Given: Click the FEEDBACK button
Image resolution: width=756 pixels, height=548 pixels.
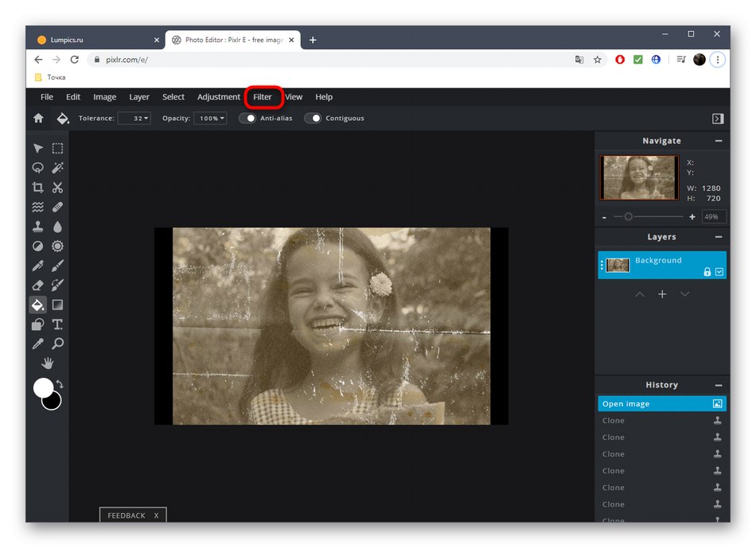Looking at the screenshot, I should [126, 515].
